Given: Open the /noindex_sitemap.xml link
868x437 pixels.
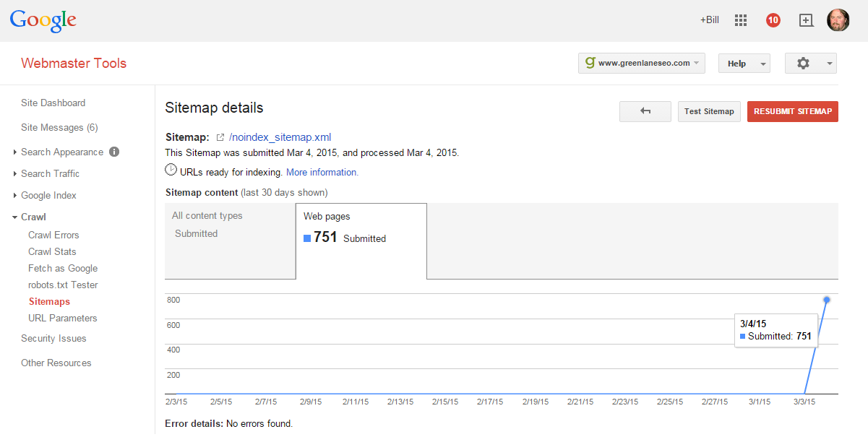Looking at the screenshot, I should point(280,137).
